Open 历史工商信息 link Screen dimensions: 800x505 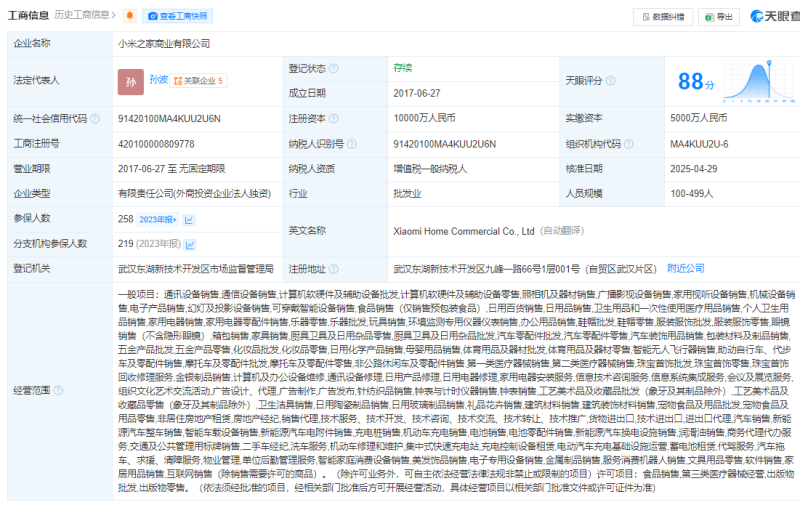pos(85,15)
